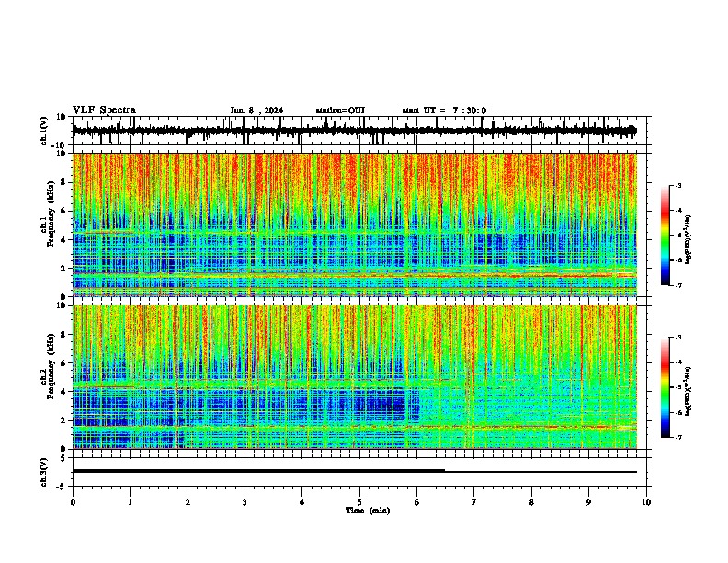Click the ch.2 frequency spectrogram plot
The width and height of the screenshot is (728, 563).
355,377
